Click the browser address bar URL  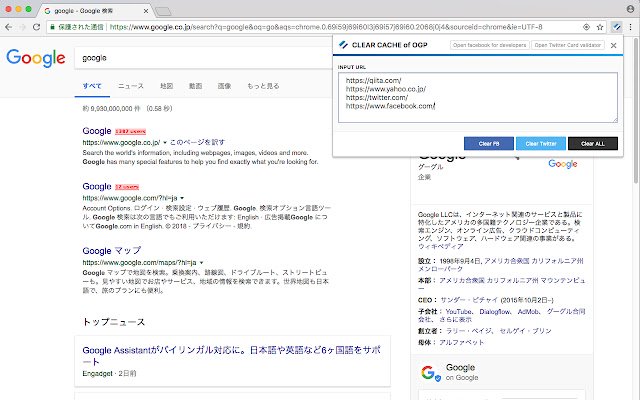pyautogui.click(x=326, y=27)
